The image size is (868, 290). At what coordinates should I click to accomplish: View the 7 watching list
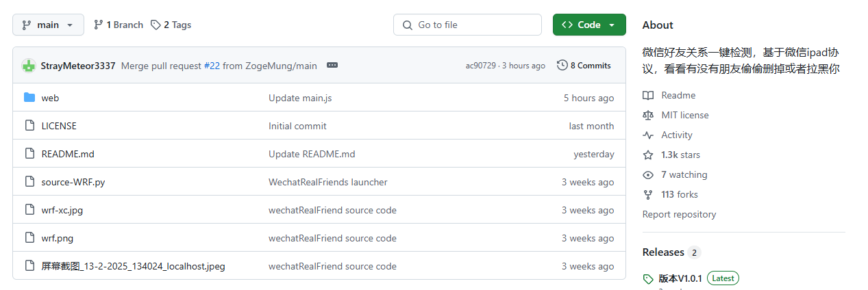(684, 174)
